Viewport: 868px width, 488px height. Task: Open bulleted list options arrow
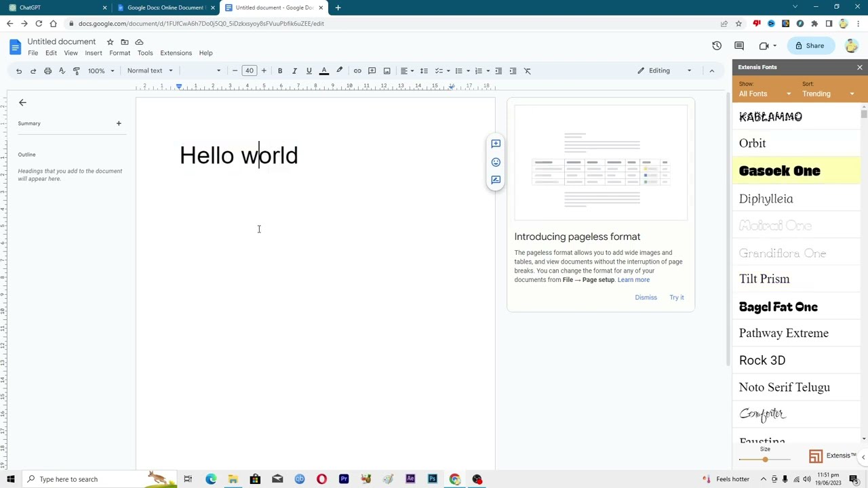(468, 70)
